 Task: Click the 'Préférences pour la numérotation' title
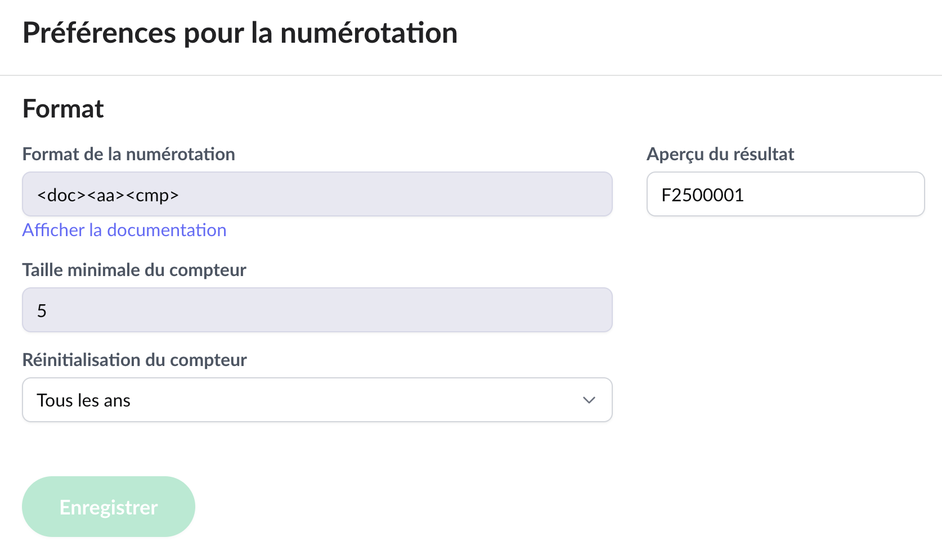(x=240, y=33)
